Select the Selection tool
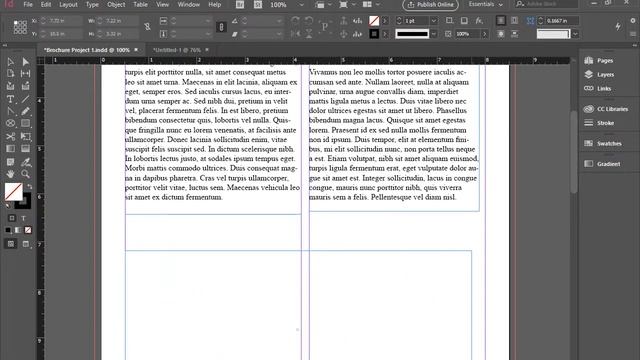This screenshot has width=640, height=360. [10, 62]
